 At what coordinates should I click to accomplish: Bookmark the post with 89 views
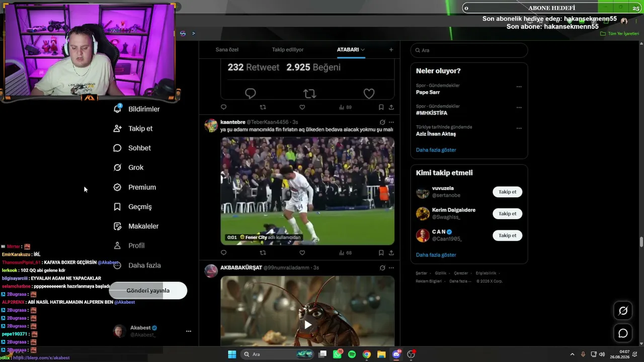tap(381, 107)
